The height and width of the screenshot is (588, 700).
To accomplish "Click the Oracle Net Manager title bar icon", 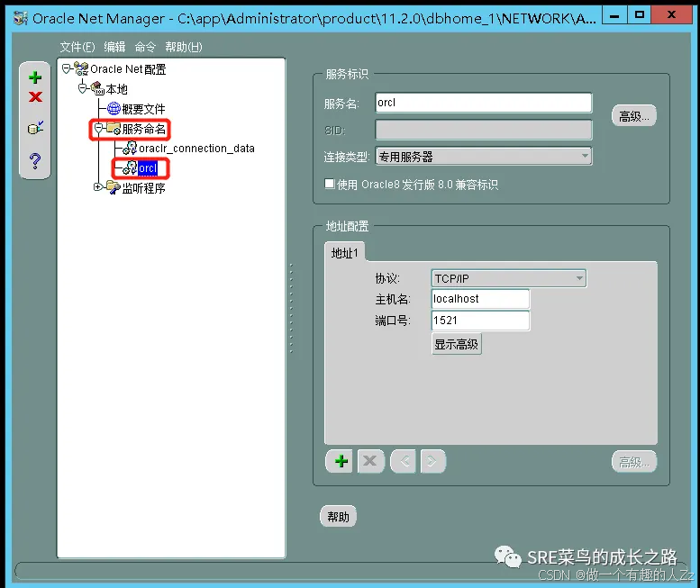I will (21, 18).
